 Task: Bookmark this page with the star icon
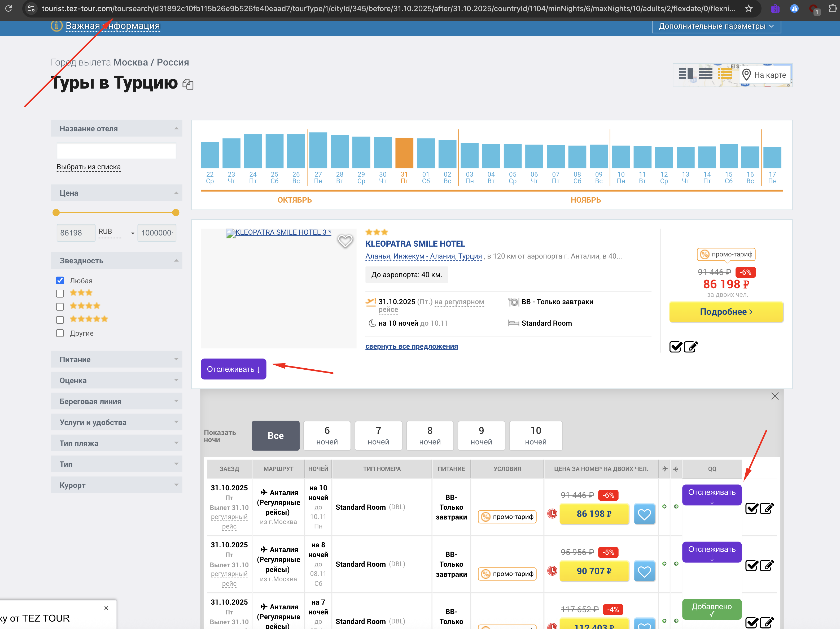click(x=749, y=8)
